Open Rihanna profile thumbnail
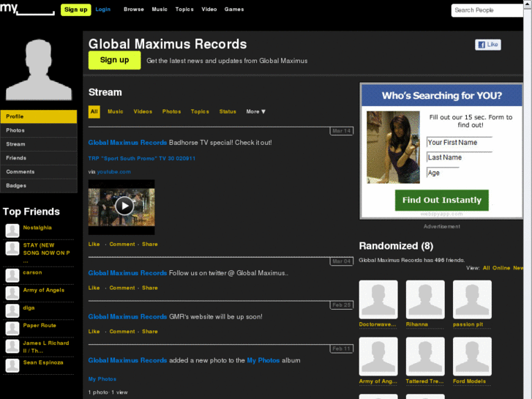This screenshot has width=532, height=399. [x=425, y=299]
